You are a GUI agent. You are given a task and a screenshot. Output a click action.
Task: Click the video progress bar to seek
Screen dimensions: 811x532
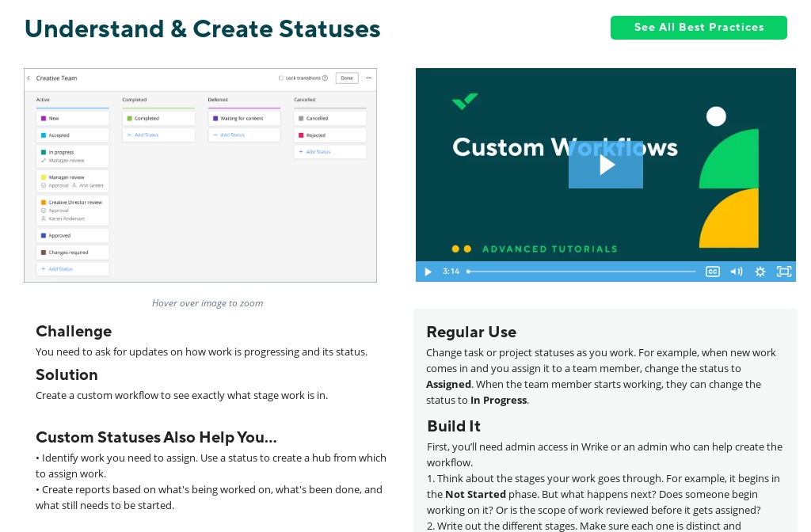[581, 272]
